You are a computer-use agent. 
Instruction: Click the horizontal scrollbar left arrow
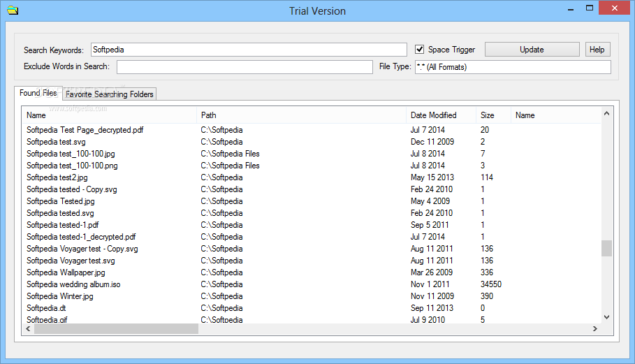(x=28, y=329)
